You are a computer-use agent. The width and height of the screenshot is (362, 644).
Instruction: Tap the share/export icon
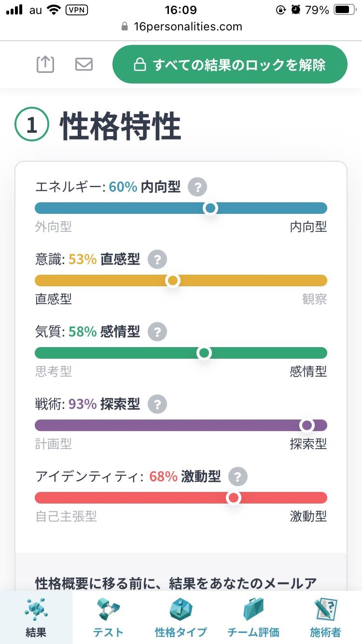[45, 64]
